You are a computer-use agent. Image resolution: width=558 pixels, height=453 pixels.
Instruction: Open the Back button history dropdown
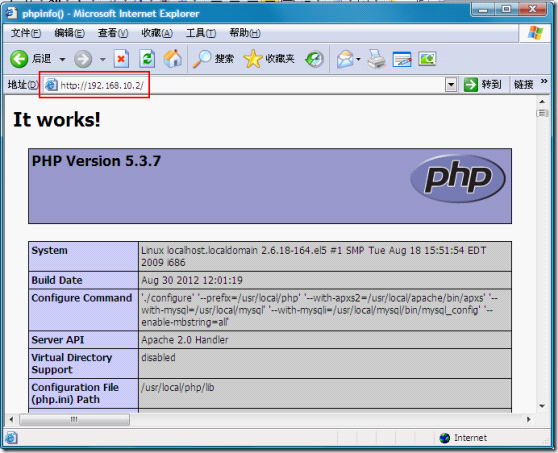62,59
